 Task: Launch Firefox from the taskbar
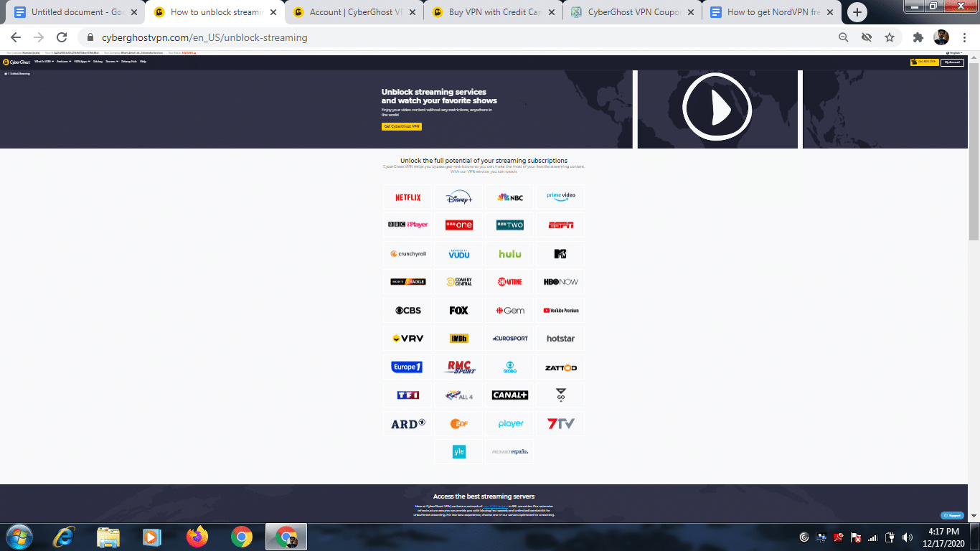click(x=197, y=536)
